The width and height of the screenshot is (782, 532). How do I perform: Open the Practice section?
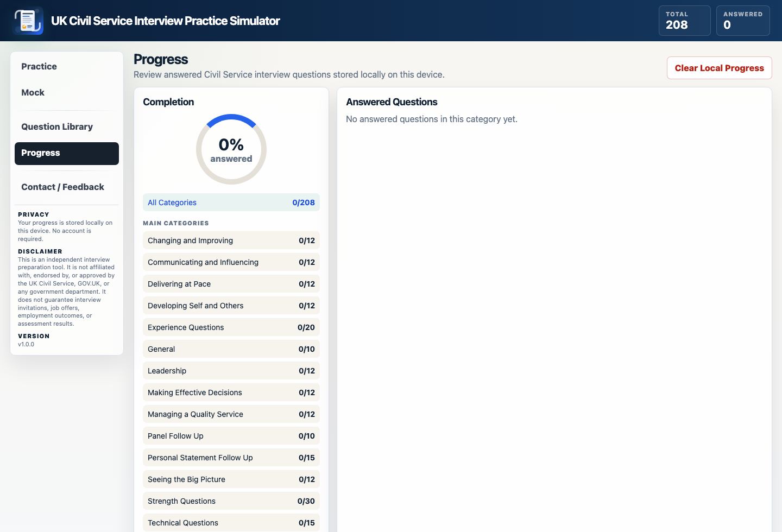[67, 67]
